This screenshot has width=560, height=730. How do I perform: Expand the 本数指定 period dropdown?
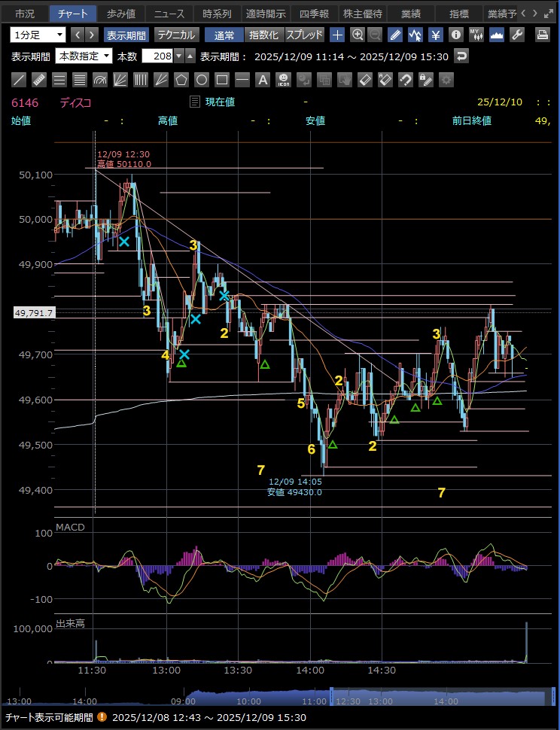(x=84, y=56)
